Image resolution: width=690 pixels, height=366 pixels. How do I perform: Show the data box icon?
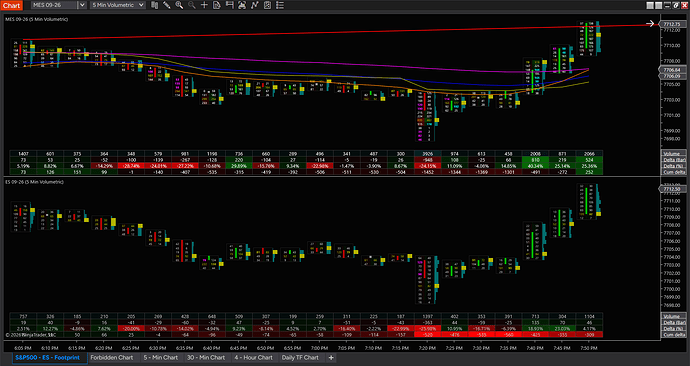click(x=217, y=5)
